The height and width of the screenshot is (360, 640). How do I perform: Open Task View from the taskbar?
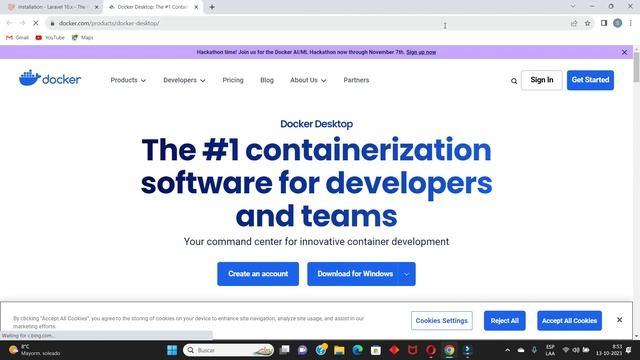[x=284, y=350]
